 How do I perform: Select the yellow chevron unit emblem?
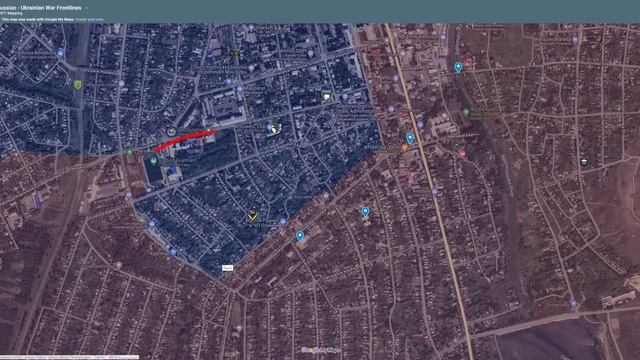coord(253,215)
